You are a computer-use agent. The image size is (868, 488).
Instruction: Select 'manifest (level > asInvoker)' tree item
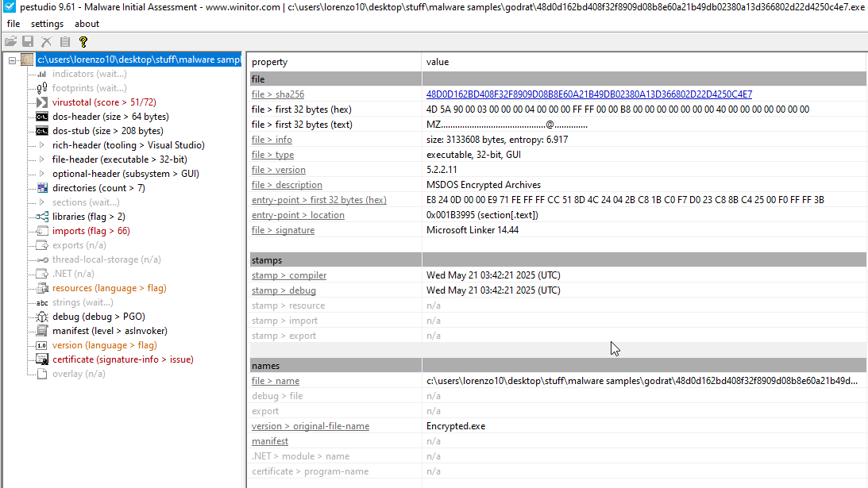click(x=110, y=331)
